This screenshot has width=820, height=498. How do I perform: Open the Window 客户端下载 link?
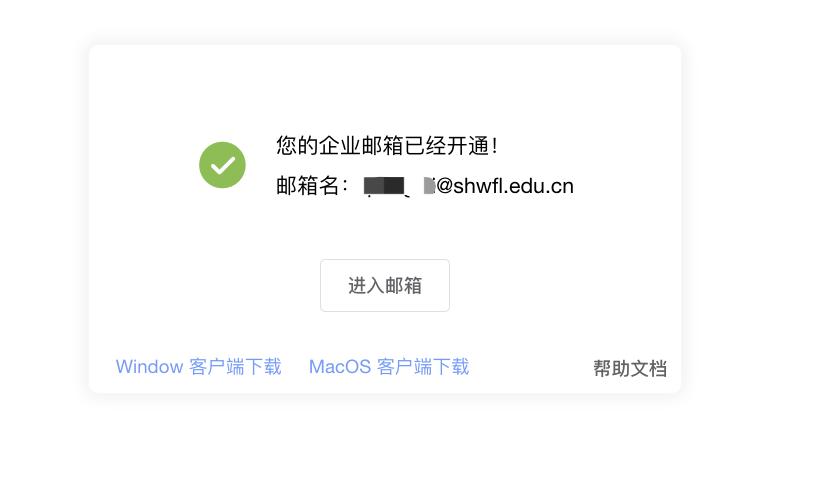click(x=199, y=367)
